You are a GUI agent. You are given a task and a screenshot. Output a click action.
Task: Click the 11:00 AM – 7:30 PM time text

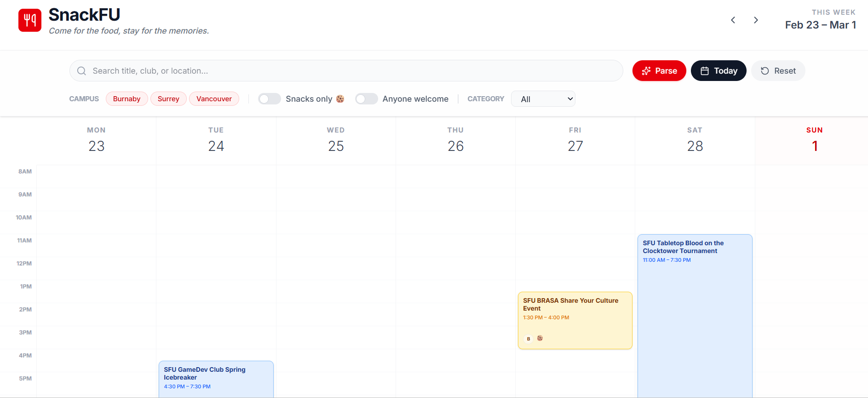click(667, 260)
